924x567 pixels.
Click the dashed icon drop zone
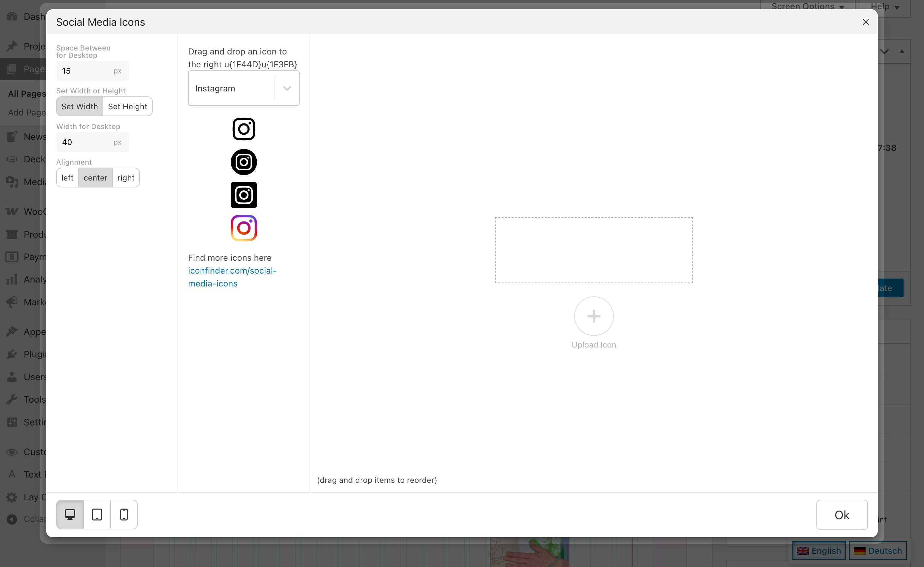pos(594,250)
